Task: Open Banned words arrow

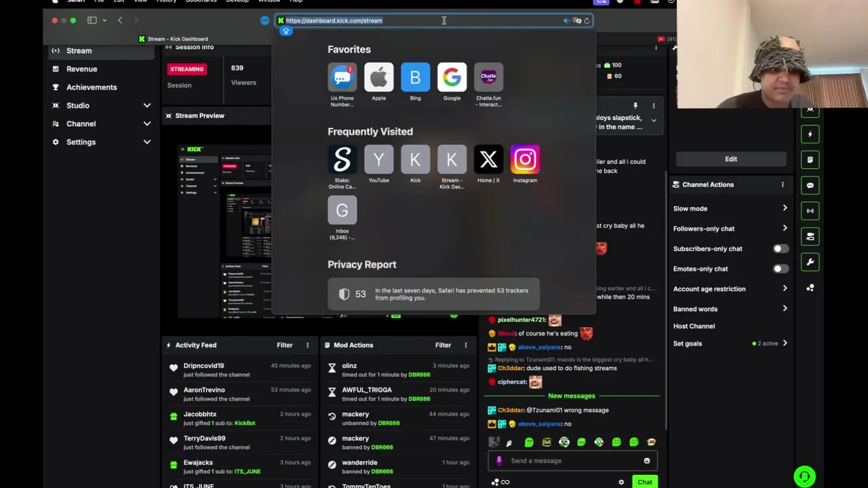Action: coord(785,308)
